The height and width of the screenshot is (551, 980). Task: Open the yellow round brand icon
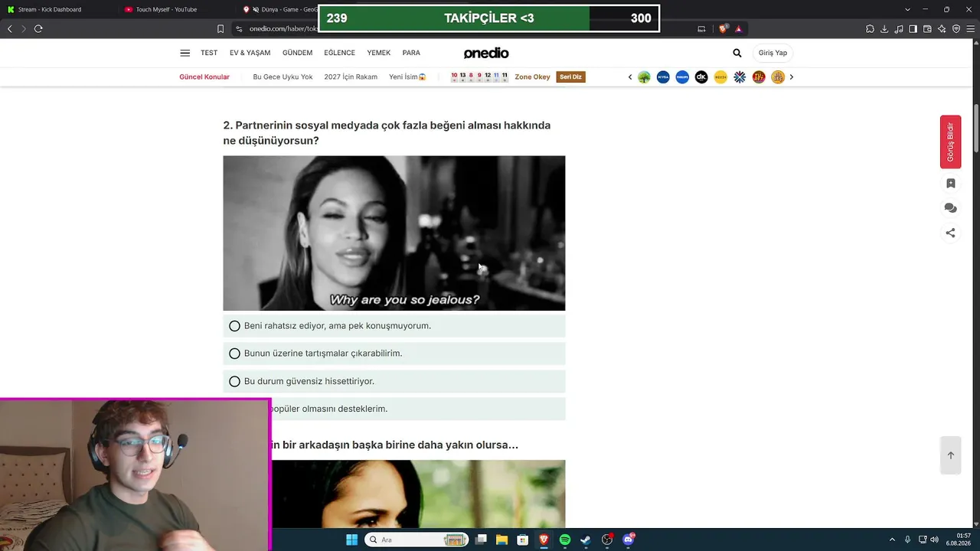[x=720, y=77]
